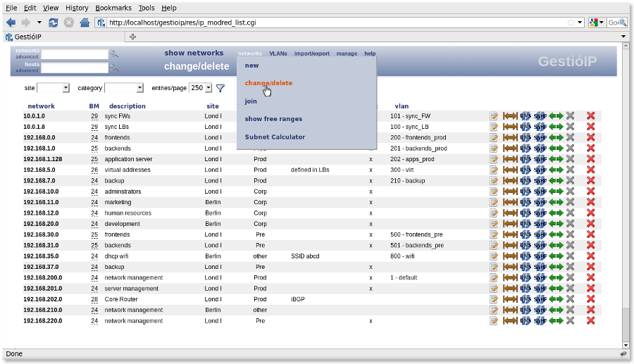This screenshot has height=364, width=634.
Task: Click the filter funnel icon
Action: pyautogui.click(x=220, y=89)
